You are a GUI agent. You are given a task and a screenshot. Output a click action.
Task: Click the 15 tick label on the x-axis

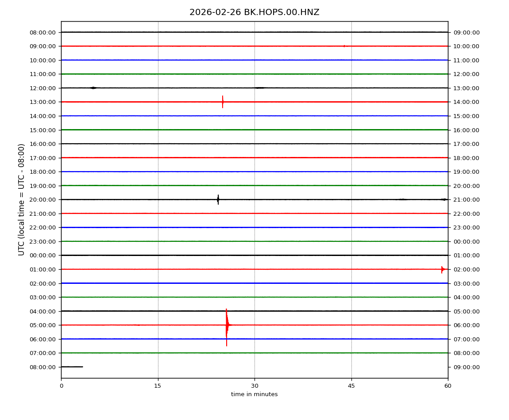158,386
